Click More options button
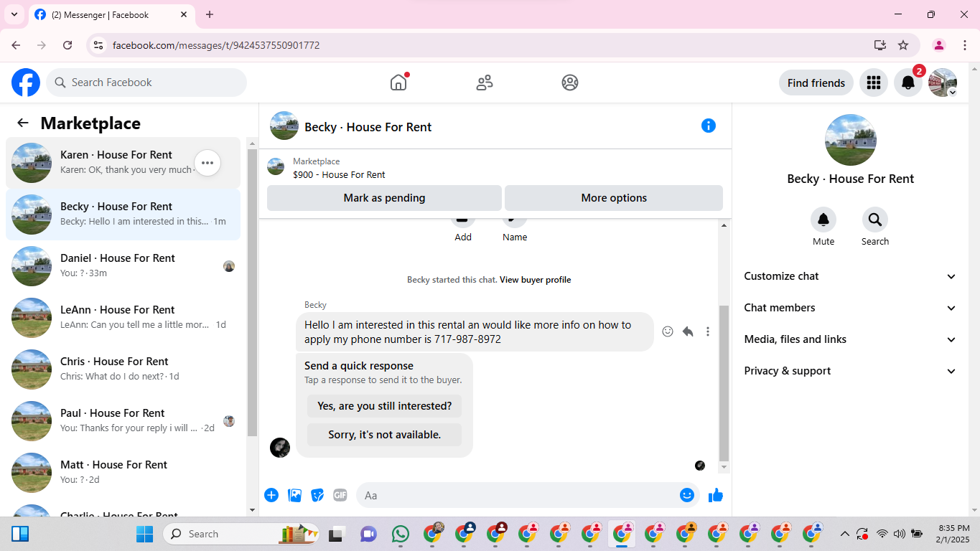Viewport: 980px width, 551px height. [x=614, y=198]
